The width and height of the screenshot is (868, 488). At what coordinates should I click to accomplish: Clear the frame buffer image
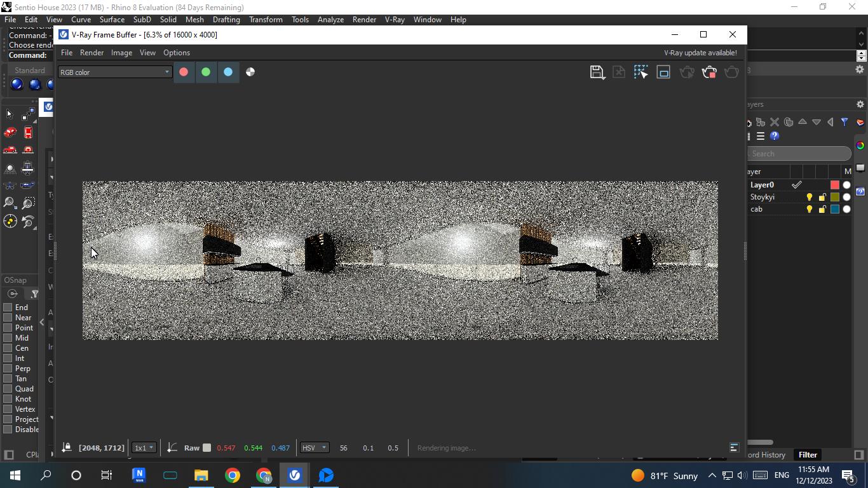(x=619, y=72)
